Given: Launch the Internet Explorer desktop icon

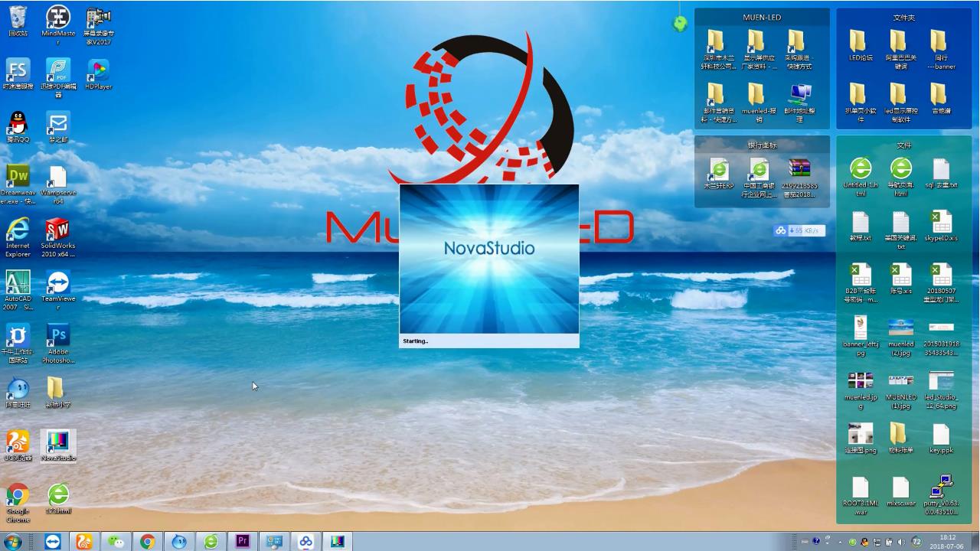Looking at the screenshot, I should click(x=18, y=236).
